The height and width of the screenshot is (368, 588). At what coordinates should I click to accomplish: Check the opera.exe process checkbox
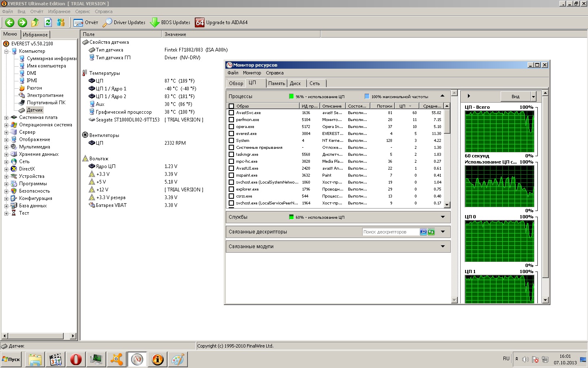click(x=232, y=127)
